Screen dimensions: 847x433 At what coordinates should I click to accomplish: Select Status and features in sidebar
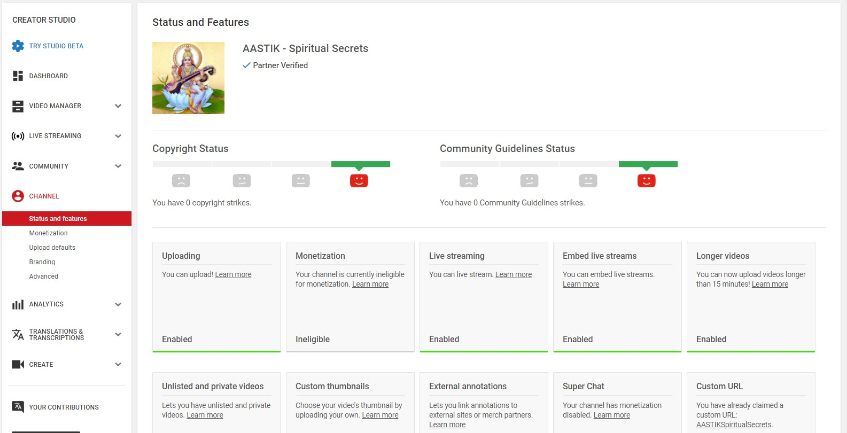(x=66, y=219)
